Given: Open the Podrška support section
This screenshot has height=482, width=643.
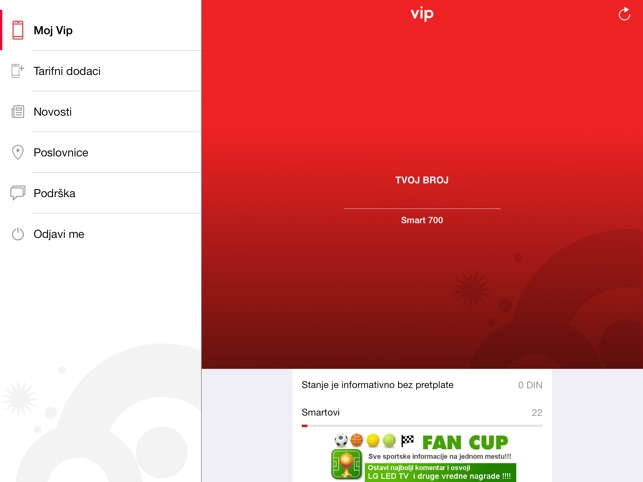Looking at the screenshot, I should pos(101,193).
